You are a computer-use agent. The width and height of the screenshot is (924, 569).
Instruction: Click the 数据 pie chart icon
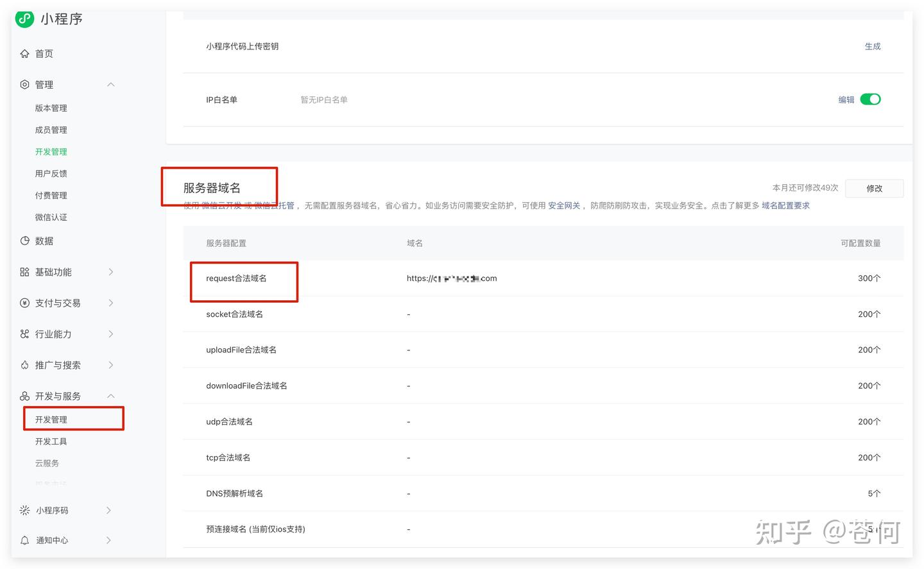(24, 241)
